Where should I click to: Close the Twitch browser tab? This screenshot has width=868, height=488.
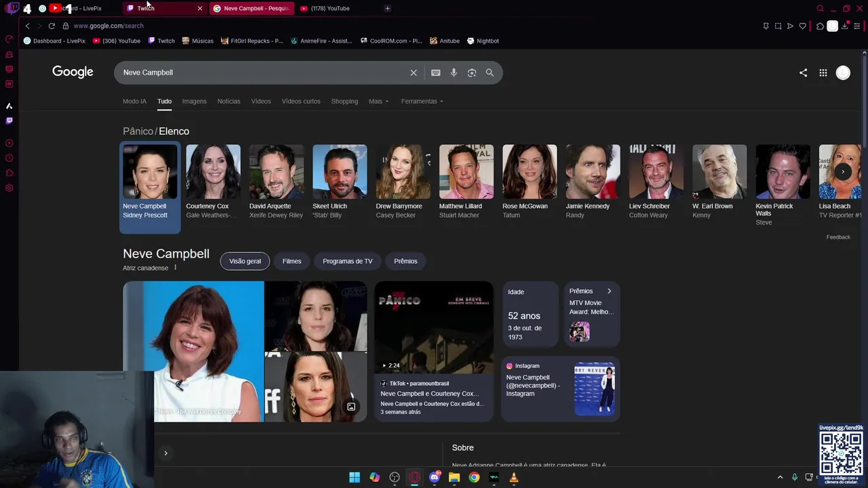pos(199,8)
